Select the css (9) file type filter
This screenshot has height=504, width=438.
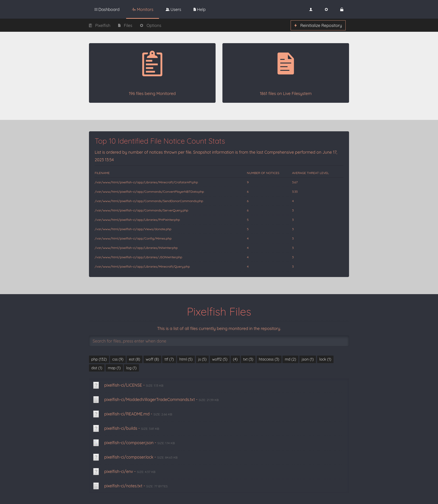click(118, 359)
